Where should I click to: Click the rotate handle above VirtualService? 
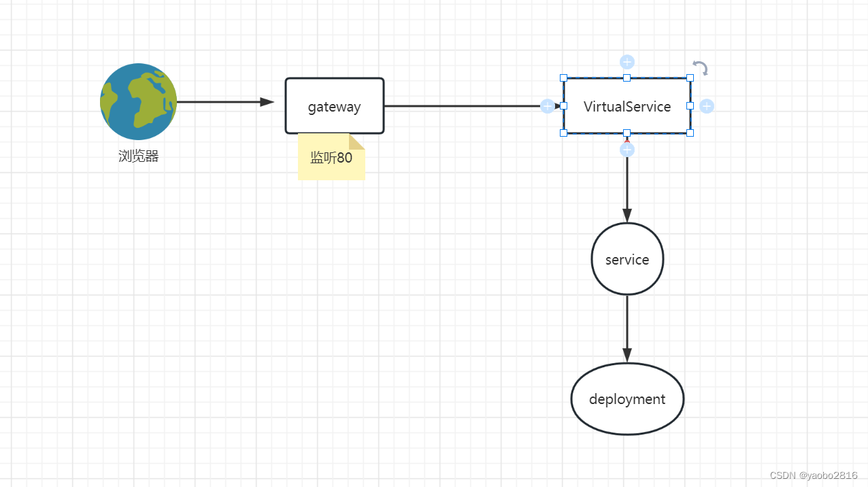click(700, 68)
